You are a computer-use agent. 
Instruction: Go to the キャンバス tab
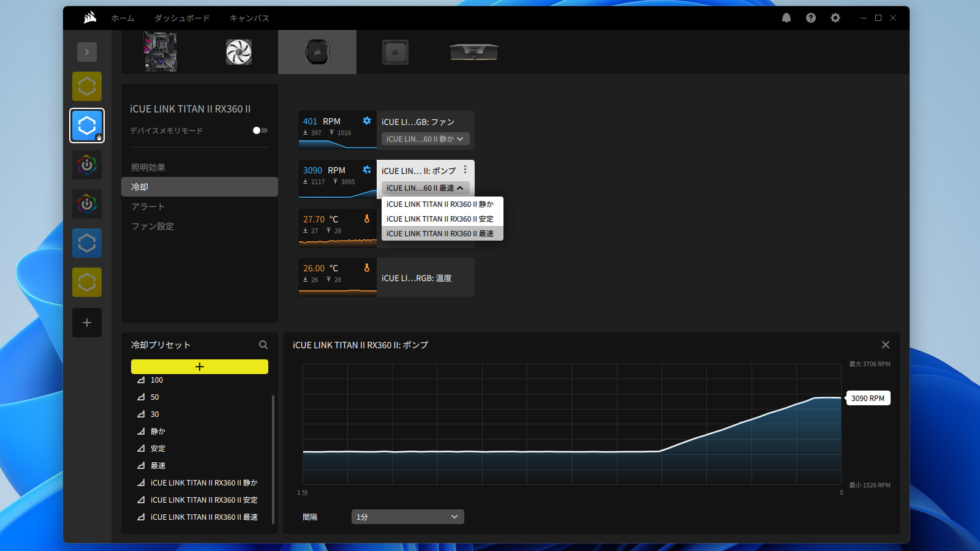[249, 18]
